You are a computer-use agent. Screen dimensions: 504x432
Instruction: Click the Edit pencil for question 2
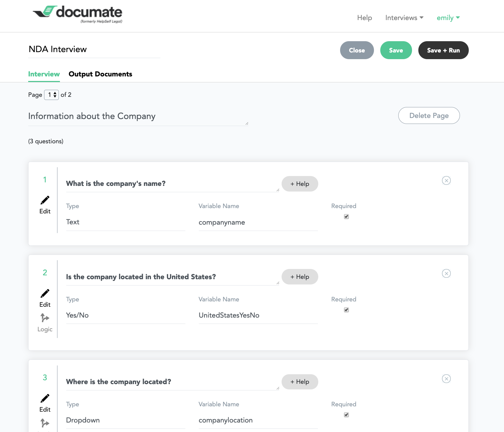click(x=45, y=293)
